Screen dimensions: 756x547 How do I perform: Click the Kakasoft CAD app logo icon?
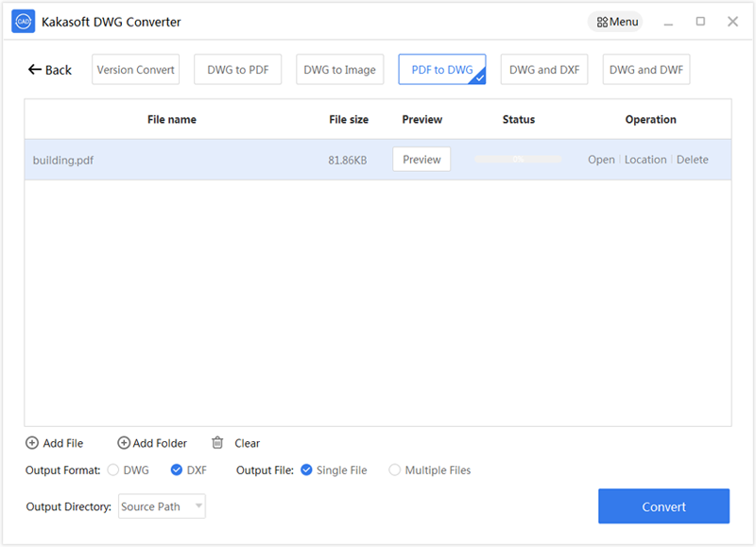click(x=23, y=21)
